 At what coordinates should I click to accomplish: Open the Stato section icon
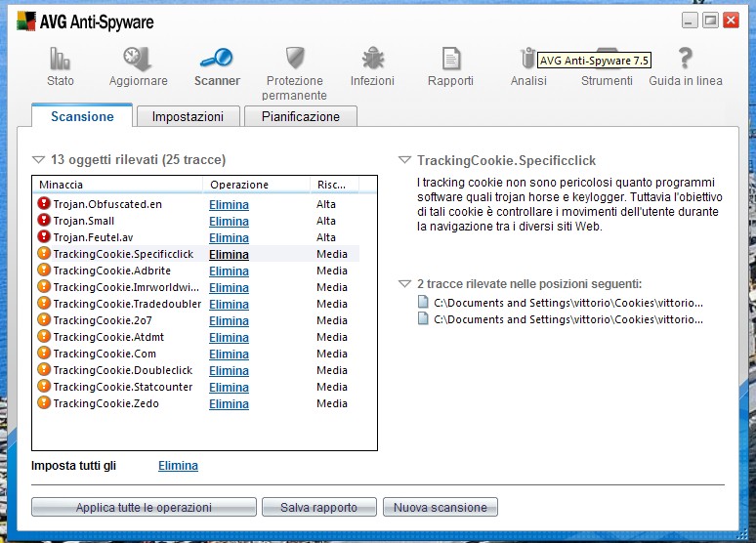pyautogui.click(x=61, y=59)
